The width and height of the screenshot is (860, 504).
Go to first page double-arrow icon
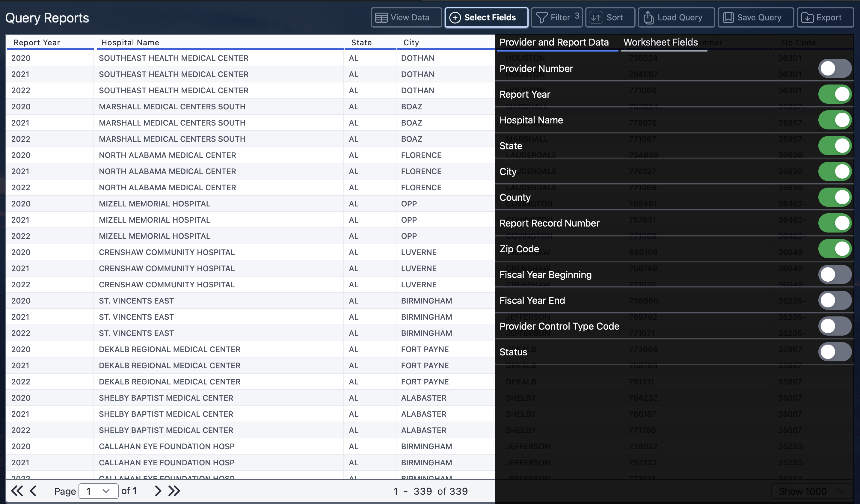point(17,491)
